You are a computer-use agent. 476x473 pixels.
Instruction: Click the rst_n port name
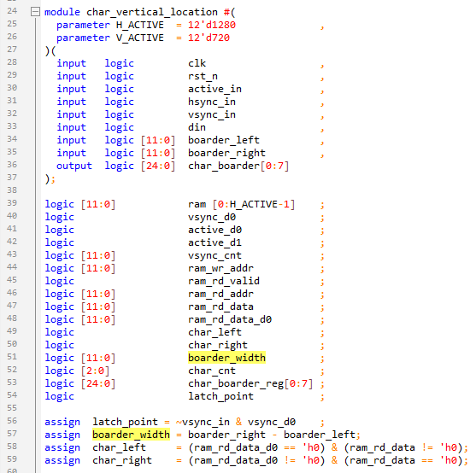pyautogui.click(x=203, y=76)
